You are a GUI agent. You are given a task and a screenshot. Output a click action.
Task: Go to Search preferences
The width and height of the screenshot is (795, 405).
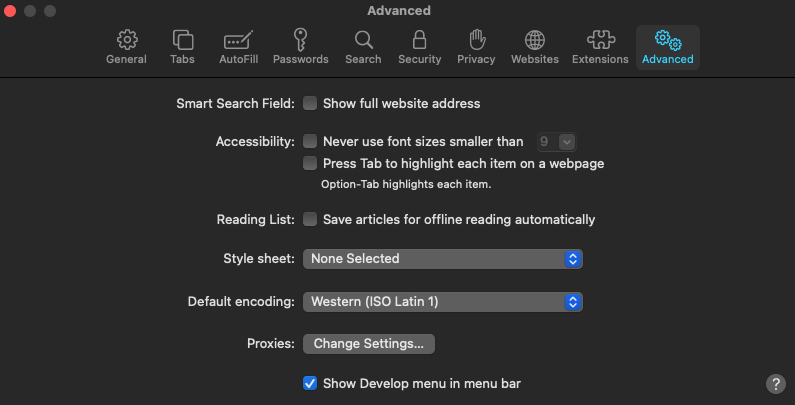pos(363,48)
